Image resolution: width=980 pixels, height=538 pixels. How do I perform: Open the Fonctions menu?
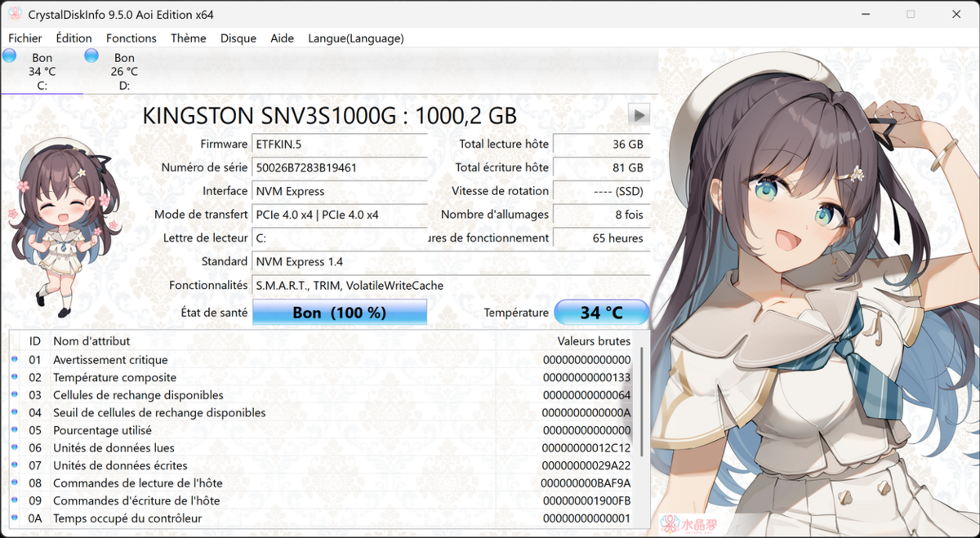coord(131,38)
